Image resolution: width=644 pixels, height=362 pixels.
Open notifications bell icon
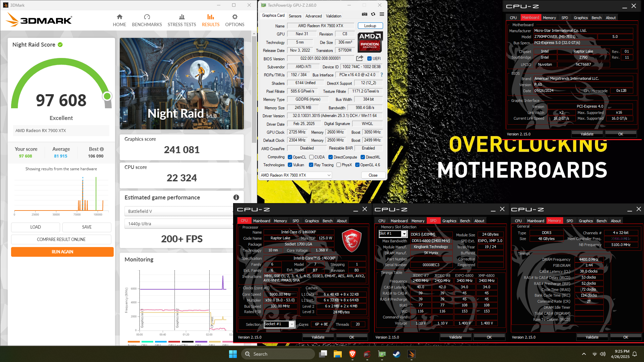tap(635, 354)
